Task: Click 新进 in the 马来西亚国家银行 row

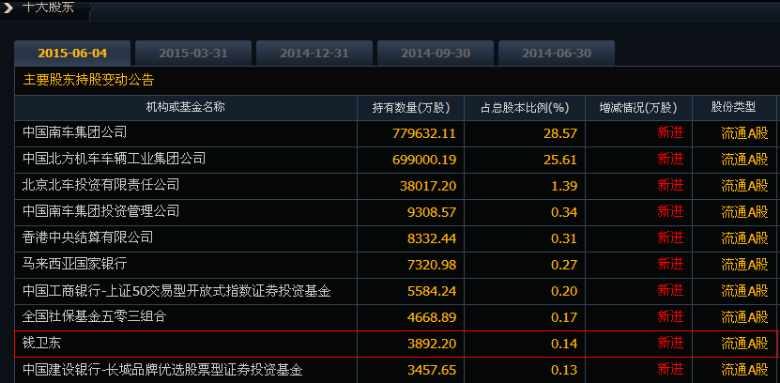Action: tap(671, 264)
